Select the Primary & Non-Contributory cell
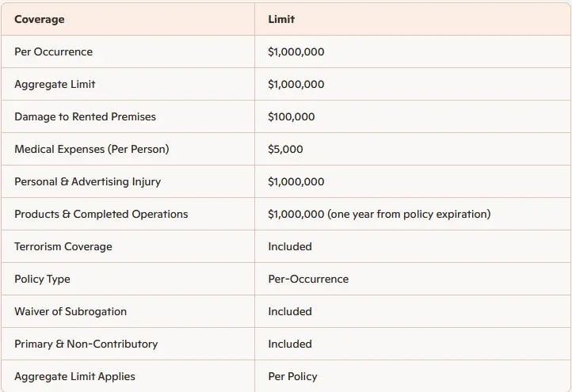The height and width of the screenshot is (392, 572). (x=86, y=344)
